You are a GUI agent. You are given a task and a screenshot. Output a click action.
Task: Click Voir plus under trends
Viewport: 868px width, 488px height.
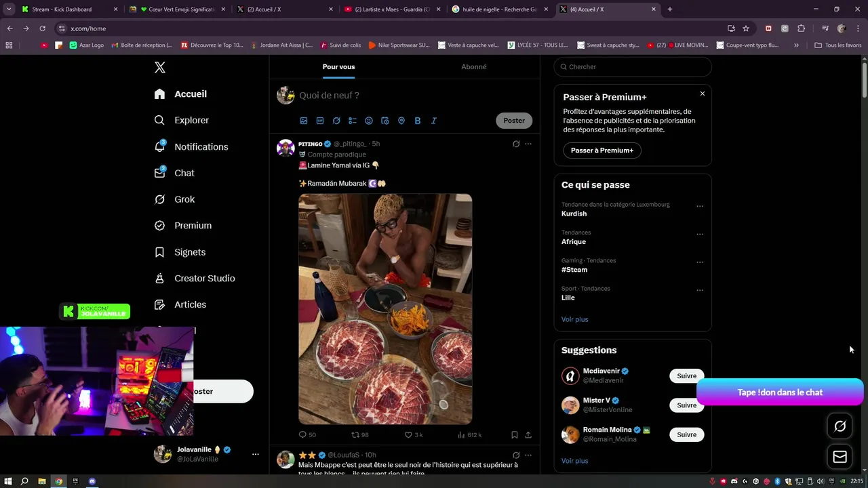[575, 319]
